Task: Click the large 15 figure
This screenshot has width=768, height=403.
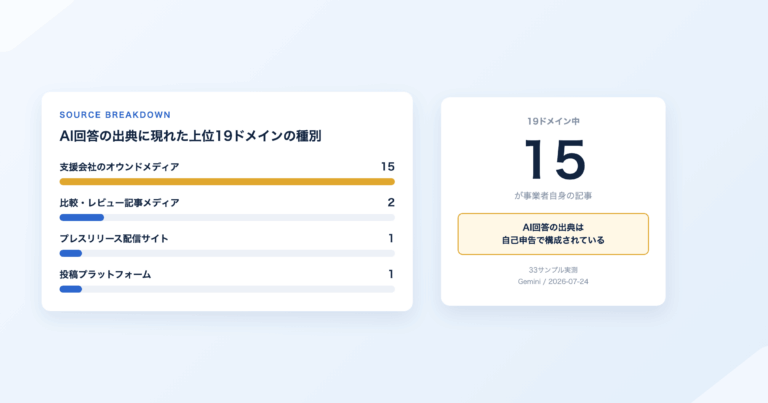Action: point(554,160)
